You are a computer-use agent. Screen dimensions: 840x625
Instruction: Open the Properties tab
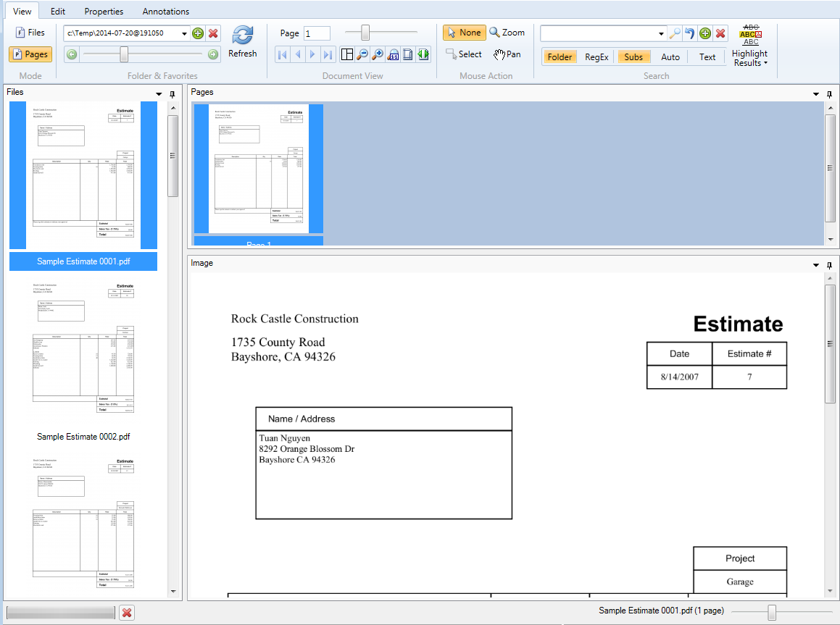104,11
